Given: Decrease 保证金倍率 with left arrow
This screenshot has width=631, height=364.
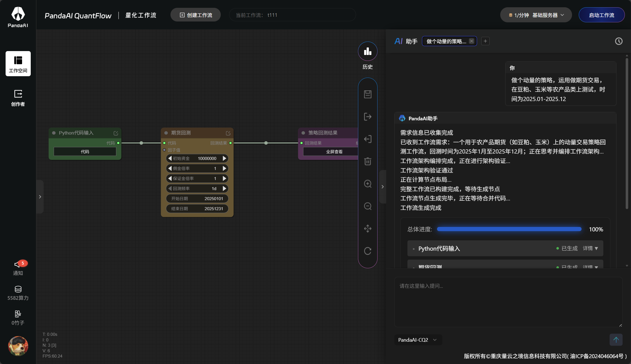Looking at the screenshot, I should click(x=170, y=178).
